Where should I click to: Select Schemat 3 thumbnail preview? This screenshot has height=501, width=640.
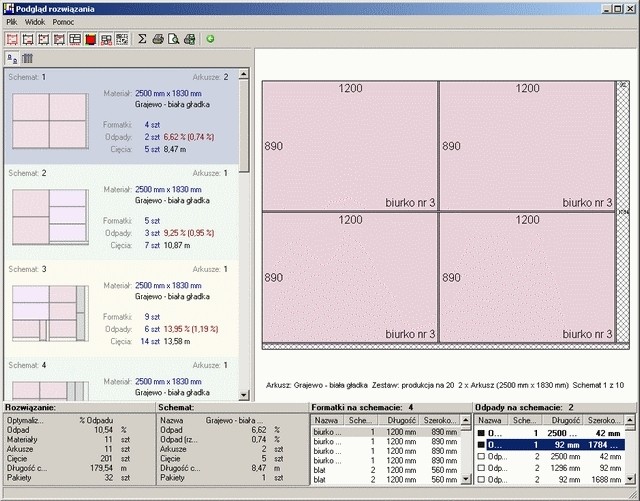(50, 313)
